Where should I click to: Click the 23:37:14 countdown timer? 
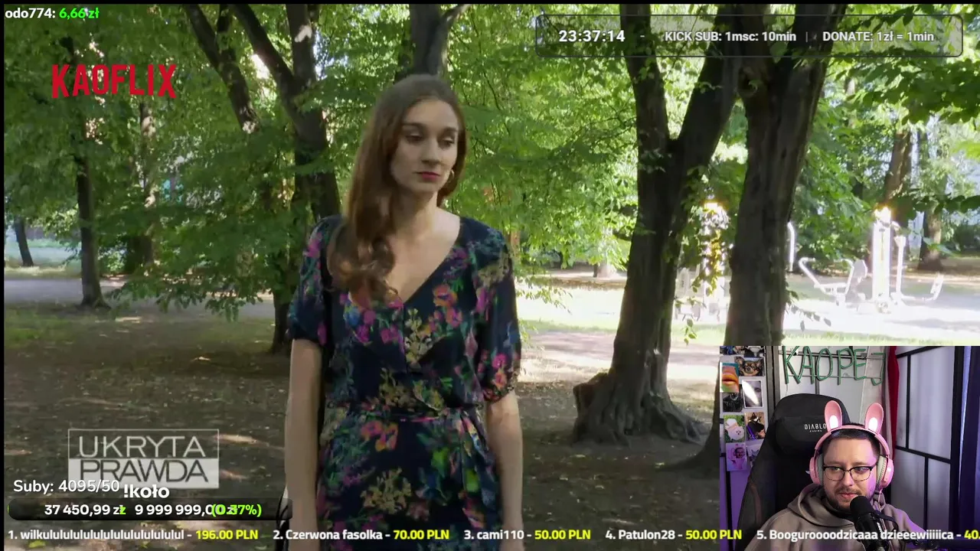pyautogui.click(x=591, y=36)
